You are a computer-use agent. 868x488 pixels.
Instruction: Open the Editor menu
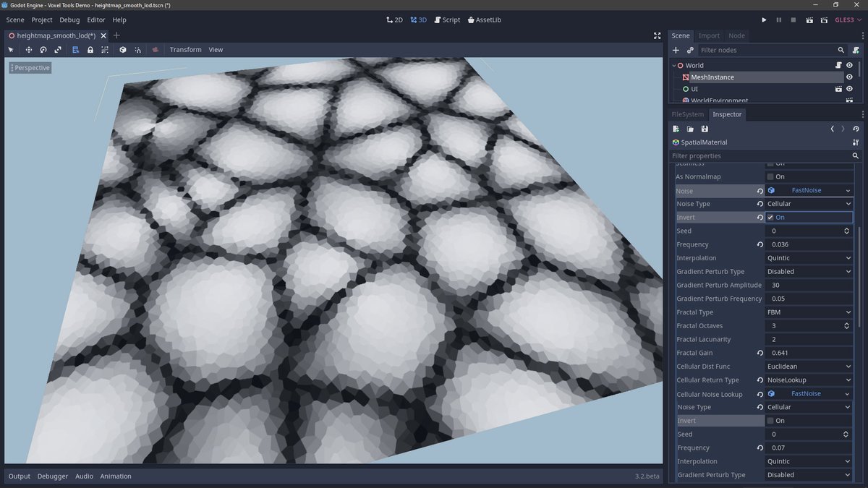tap(95, 20)
